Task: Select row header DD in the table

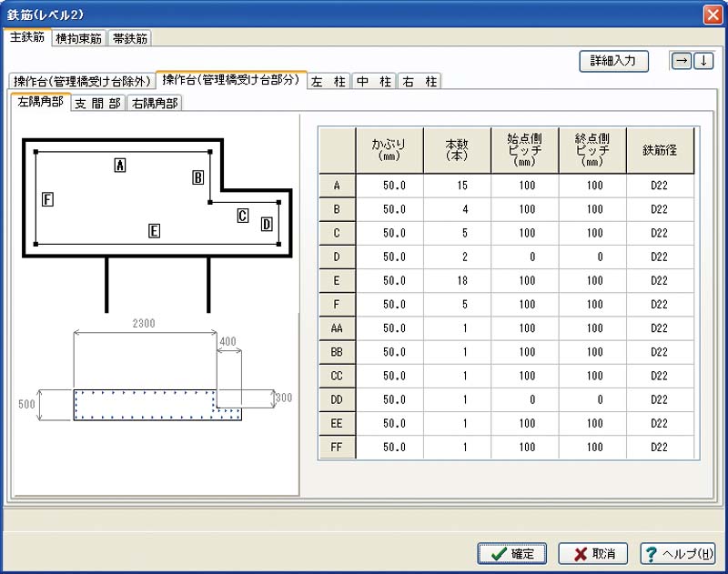Action: click(x=337, y=400)
